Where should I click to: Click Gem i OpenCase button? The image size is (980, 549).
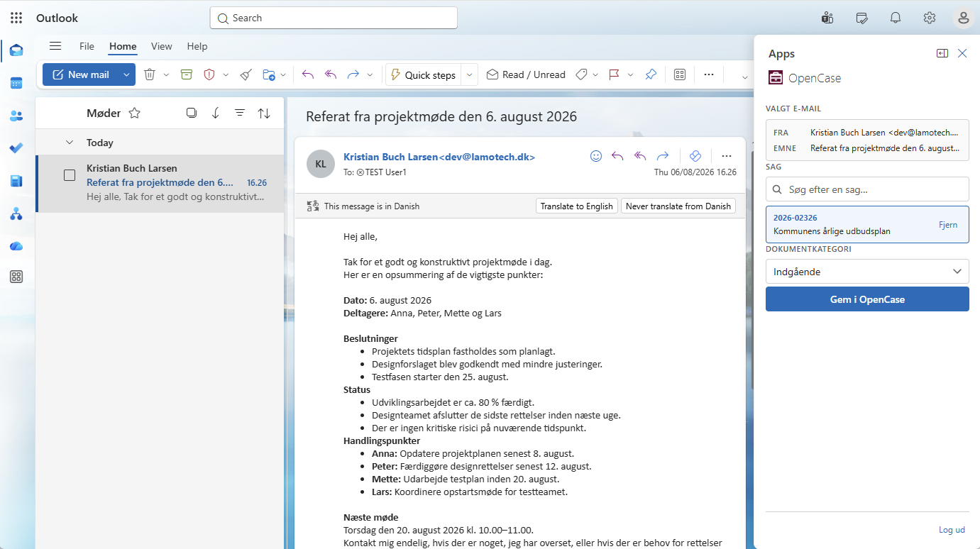coord(867,299)
